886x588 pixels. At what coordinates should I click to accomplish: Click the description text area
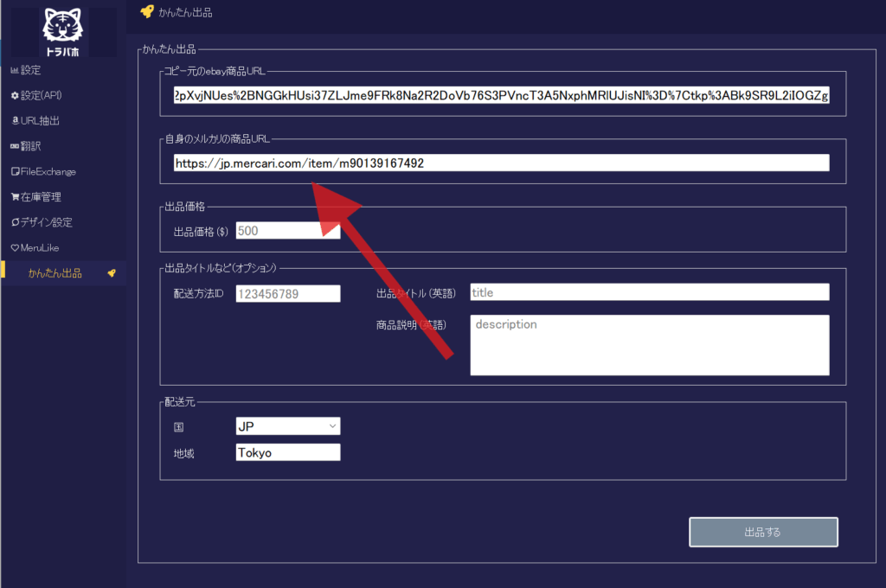point(649,345)
